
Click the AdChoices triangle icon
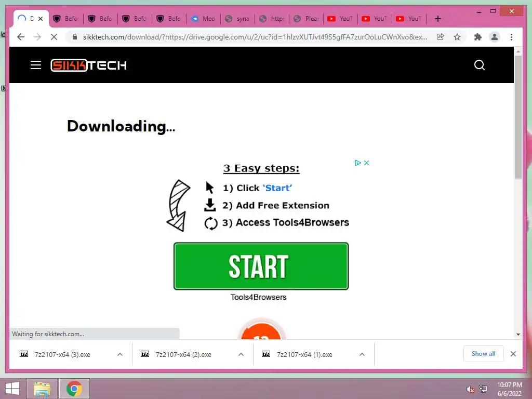[x=357, y=163]
